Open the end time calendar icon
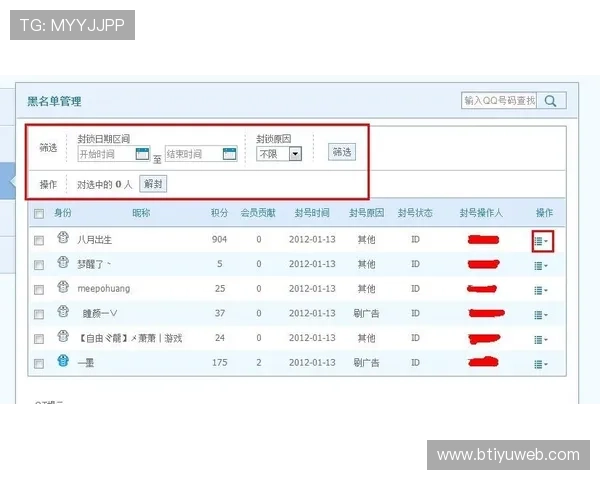 pyautogui.click(x=229, y=154)
